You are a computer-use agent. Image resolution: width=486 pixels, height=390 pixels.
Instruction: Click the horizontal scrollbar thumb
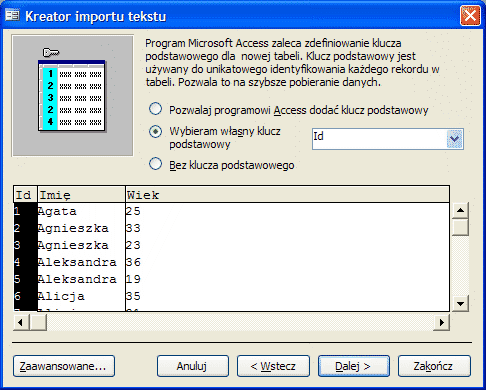38,322
